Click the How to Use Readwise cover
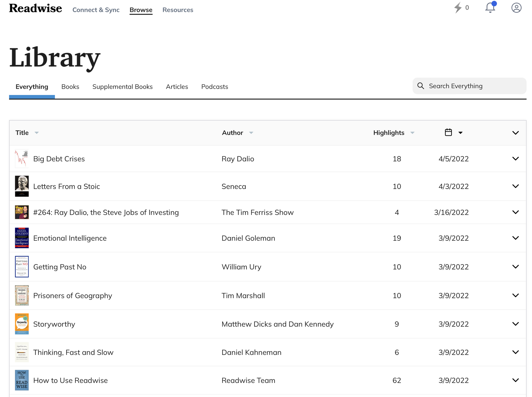 click(x=22, y=380)
